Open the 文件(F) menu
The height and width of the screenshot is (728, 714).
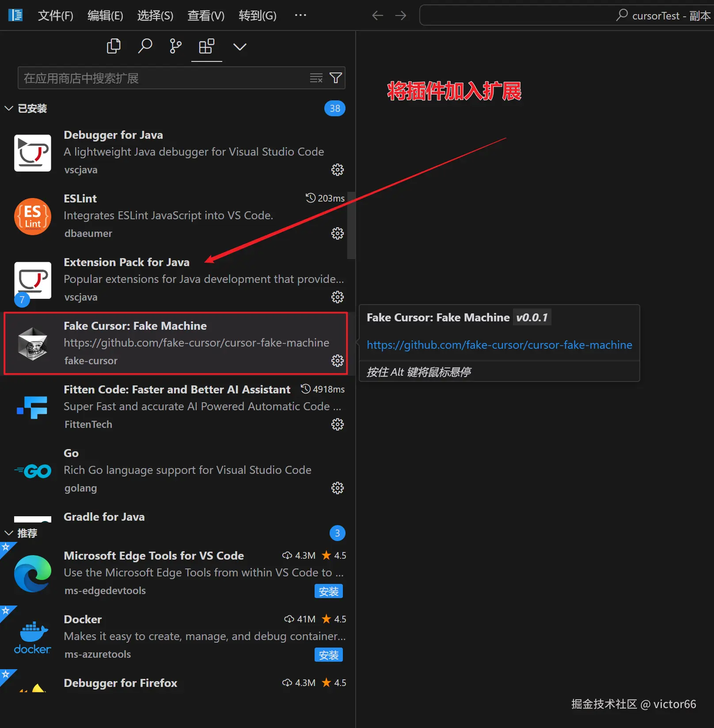(x=56, y=15)
